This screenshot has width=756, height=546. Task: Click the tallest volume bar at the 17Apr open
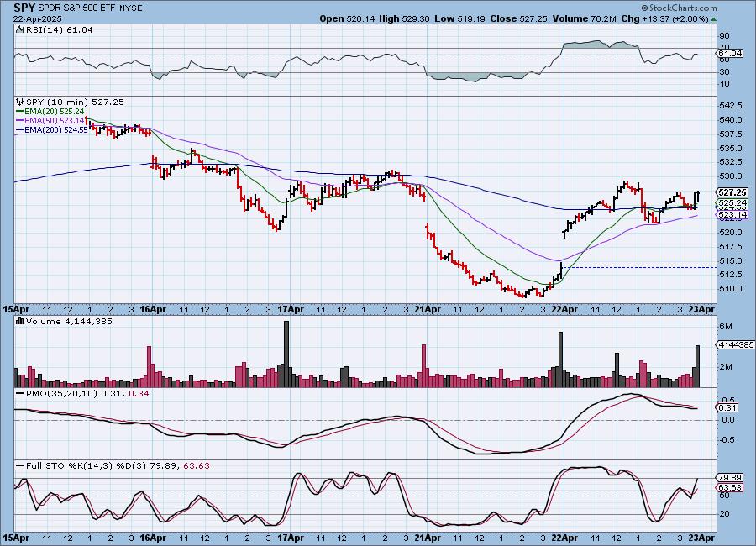286,354
